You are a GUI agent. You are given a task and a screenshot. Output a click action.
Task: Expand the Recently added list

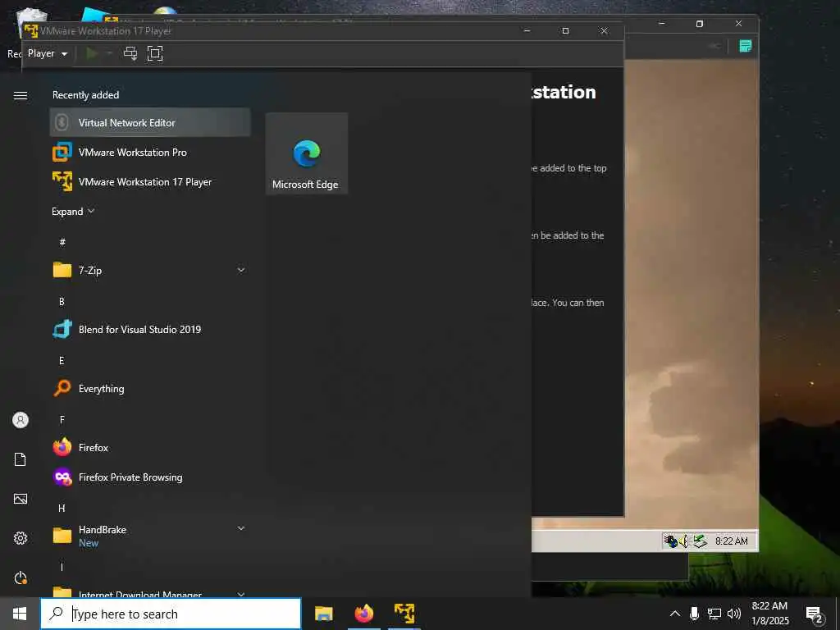(73, 211)
